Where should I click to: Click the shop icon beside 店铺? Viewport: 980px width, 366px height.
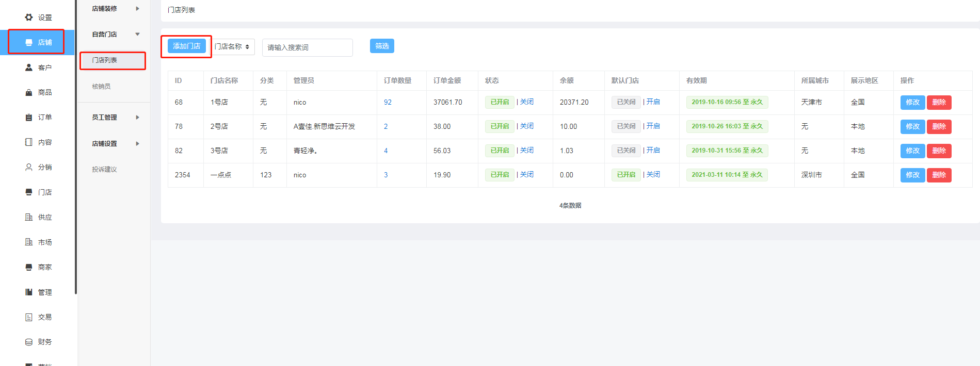[x=29, y=42]
